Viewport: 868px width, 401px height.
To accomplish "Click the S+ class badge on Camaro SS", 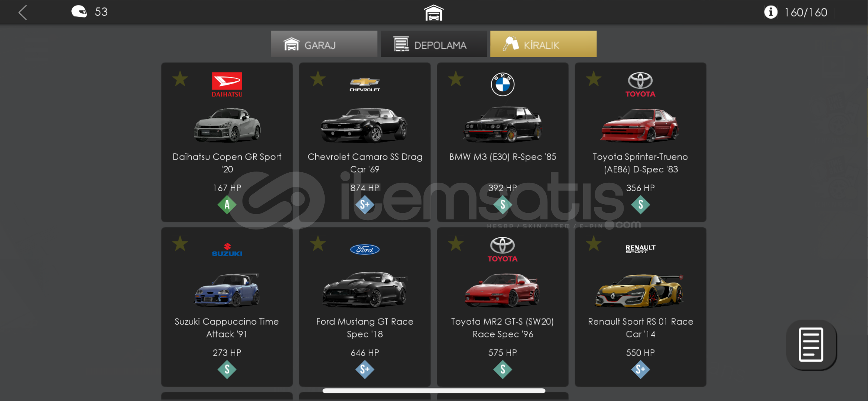I will 365,205.
